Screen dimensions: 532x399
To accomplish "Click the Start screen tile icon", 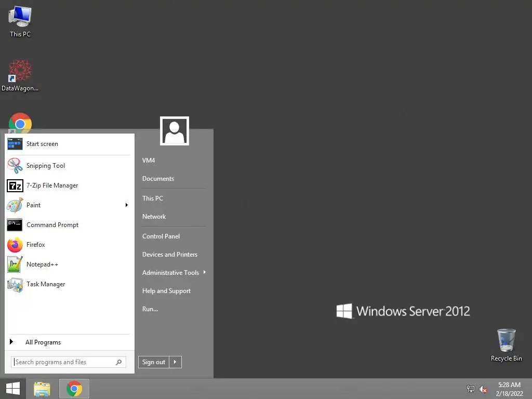I will 15,144.
